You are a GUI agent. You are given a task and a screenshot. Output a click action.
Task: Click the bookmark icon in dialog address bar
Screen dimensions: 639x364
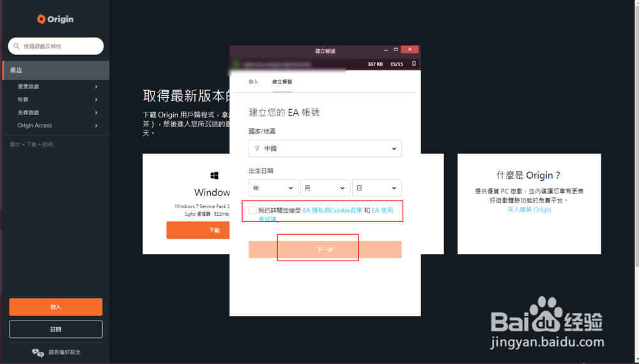[413, 64]
